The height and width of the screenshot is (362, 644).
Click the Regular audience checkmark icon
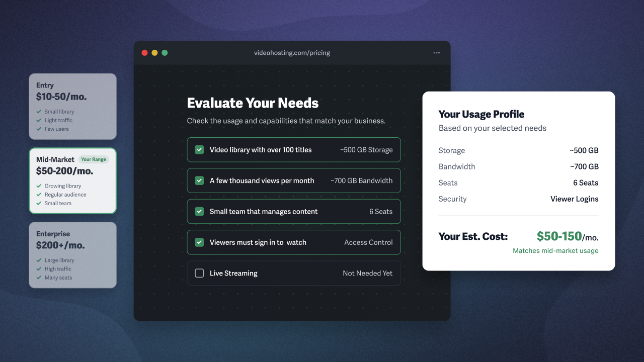[39, 195]
